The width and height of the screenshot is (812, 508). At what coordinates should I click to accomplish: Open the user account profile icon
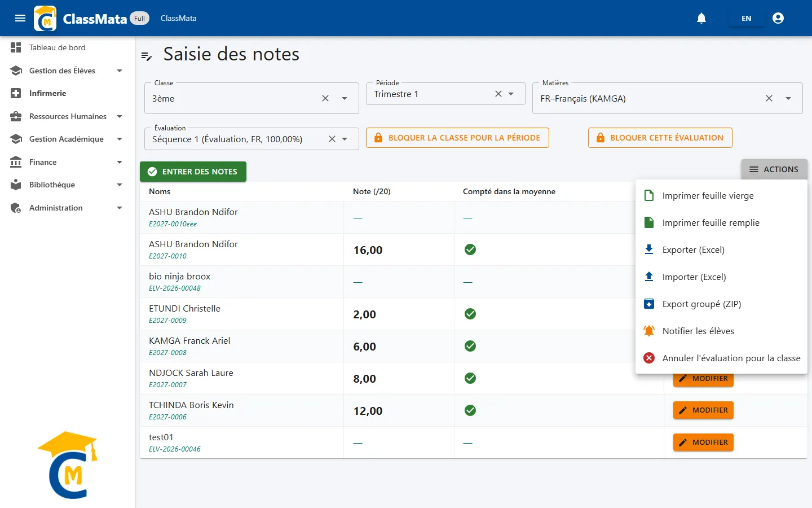(x=778, y=18)
